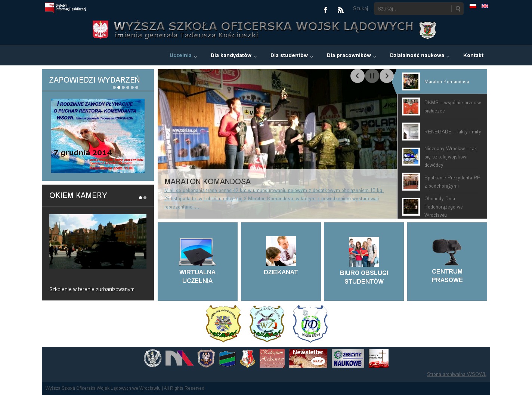The image size is (532, 395).
Task: Open Strona archiwalna WSOWL link
Action: [457, 374]
